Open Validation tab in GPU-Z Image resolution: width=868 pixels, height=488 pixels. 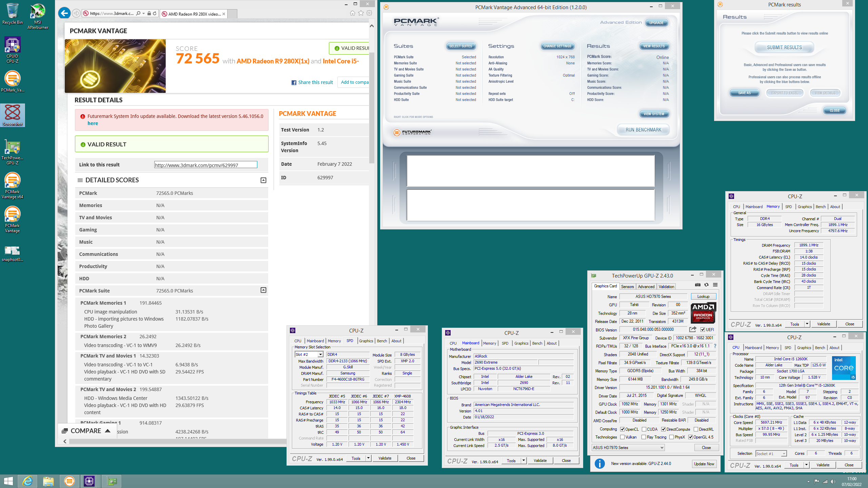[666, 286]
